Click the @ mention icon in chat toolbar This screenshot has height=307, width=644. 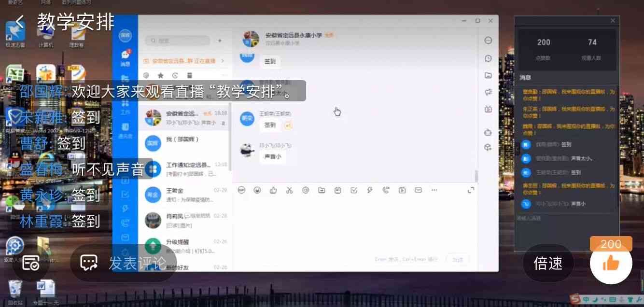(306, 190)
